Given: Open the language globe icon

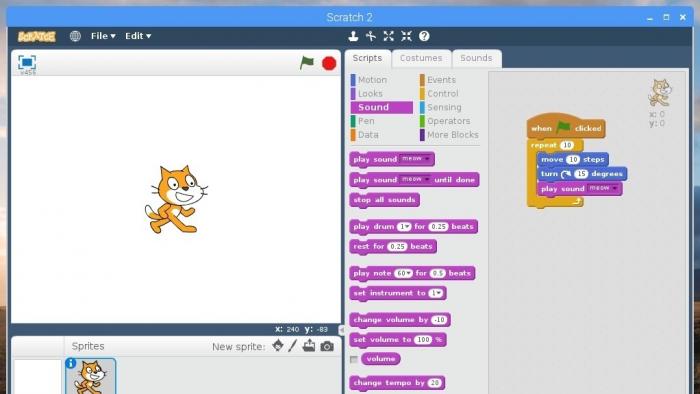Looking at the screenshot, I should coord(75,36).
